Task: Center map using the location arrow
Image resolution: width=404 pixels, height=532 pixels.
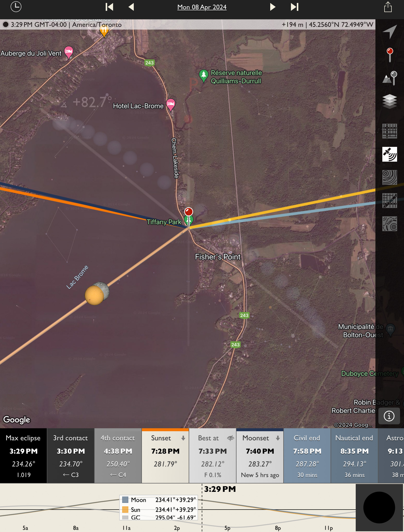Action: pos(389,32)
